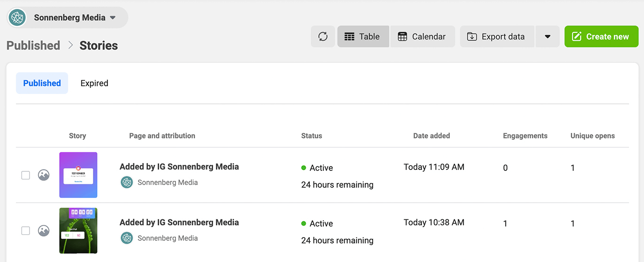644x262 pixels.
Task: Click Added by IG Sonnenberg Media in 10:38 AM row
Action: 179,223
